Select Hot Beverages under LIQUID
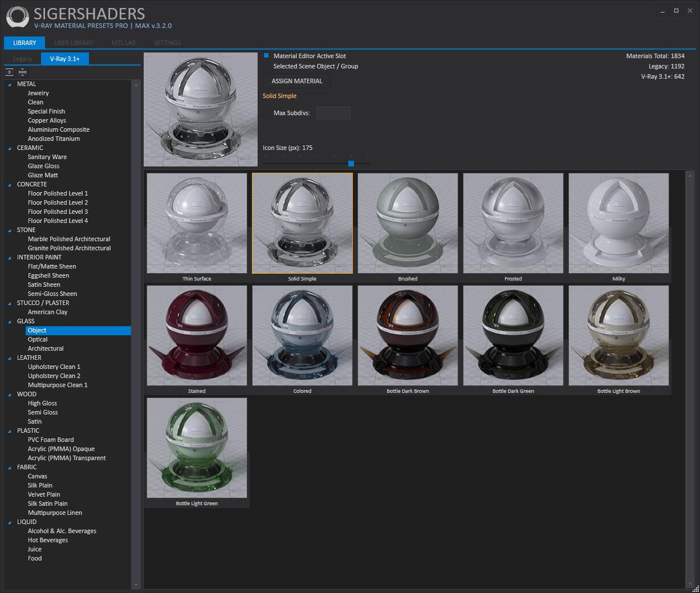This screenshot has width=700, height=593. click(48, 541)
